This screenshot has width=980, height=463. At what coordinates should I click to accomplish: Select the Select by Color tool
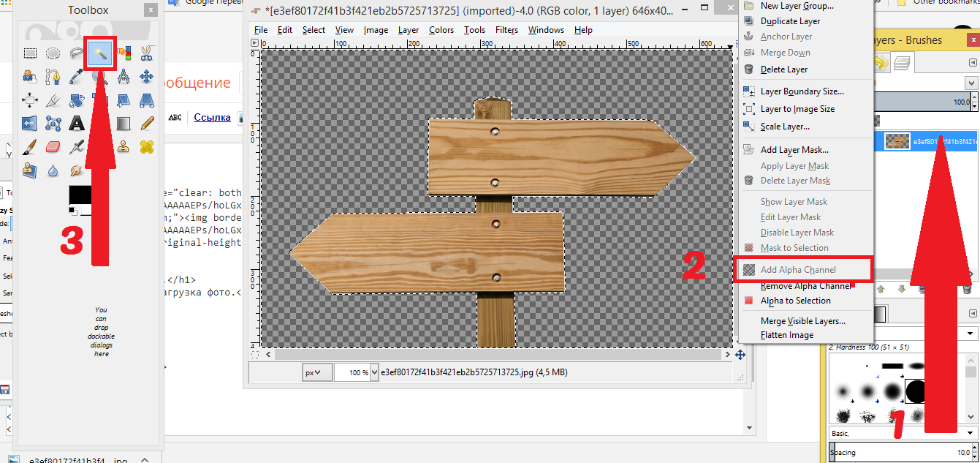(x=124, y=53)
